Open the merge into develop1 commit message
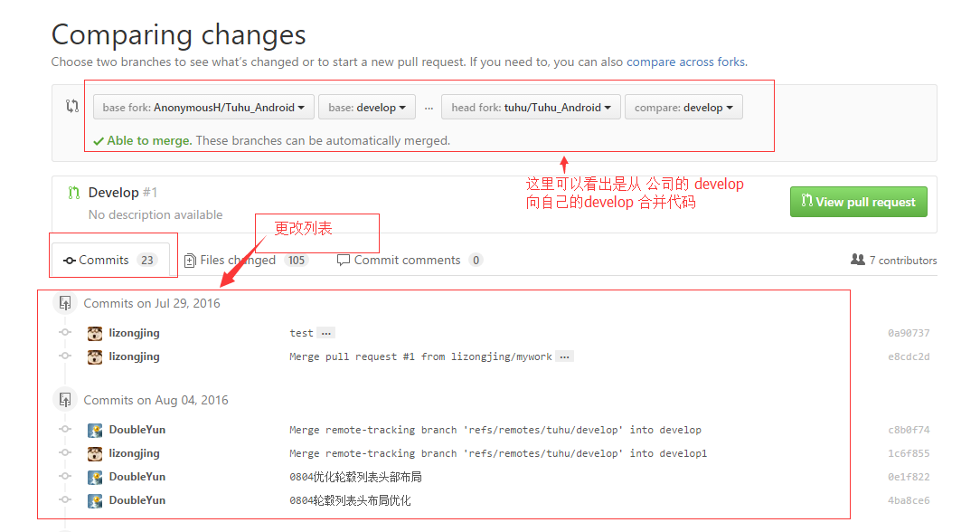The height and width of the screenshot is (532, 980). (498, 454)
